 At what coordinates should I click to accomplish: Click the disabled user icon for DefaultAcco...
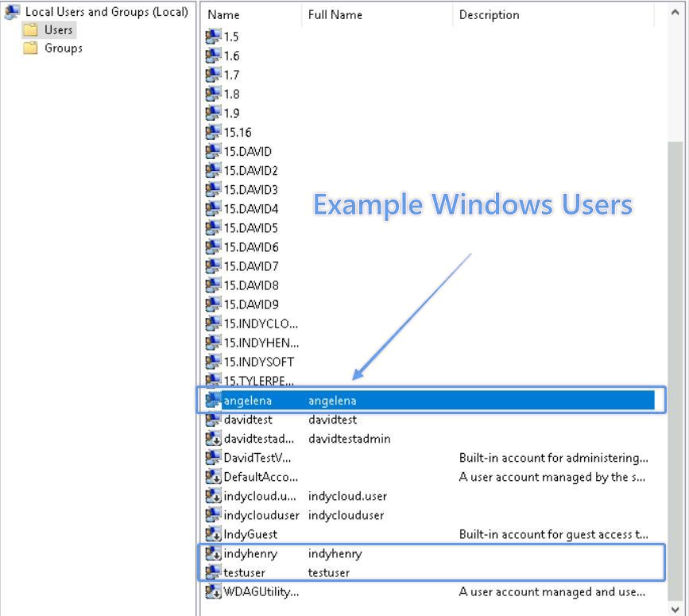click(x=213, y=477)
